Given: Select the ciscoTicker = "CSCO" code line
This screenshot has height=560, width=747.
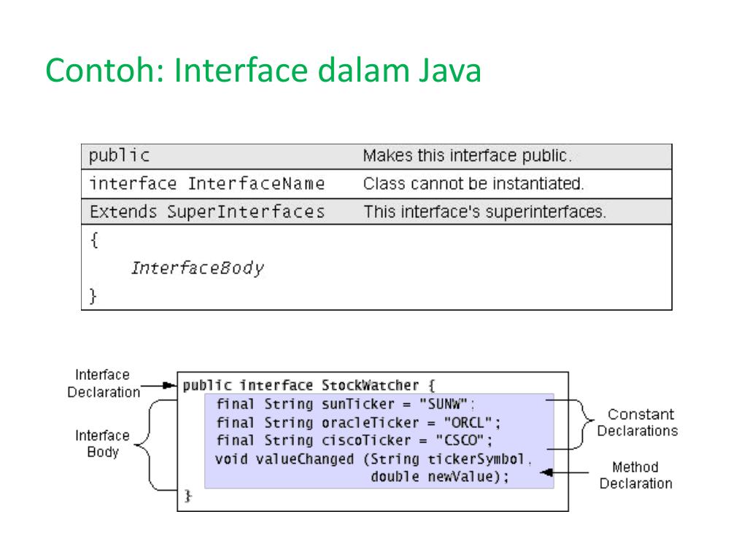Looking at the screenshot, I should [x=354, y=440].
